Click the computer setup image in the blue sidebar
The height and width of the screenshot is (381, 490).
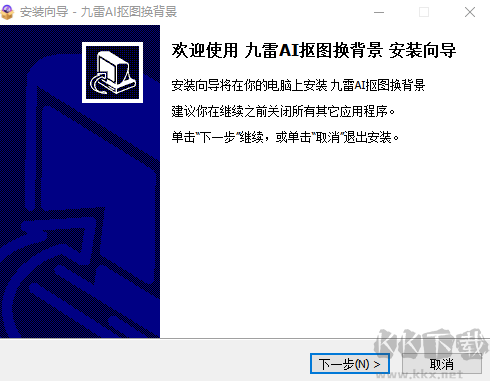pyautogui.click(x=112, y=72)
